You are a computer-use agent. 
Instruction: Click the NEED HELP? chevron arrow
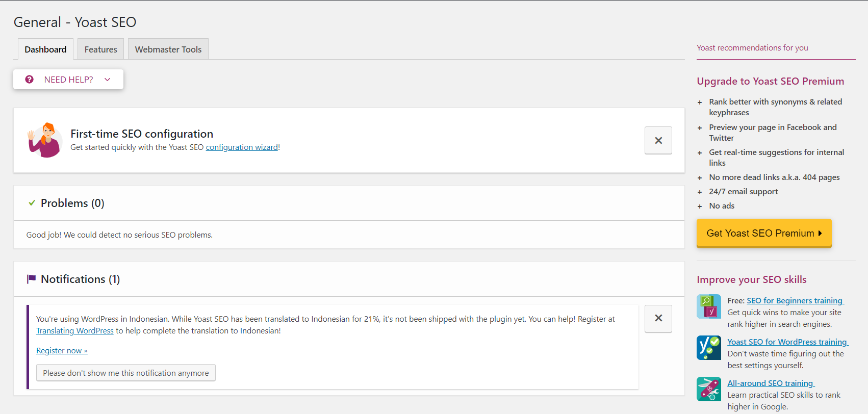pos(107,80)
